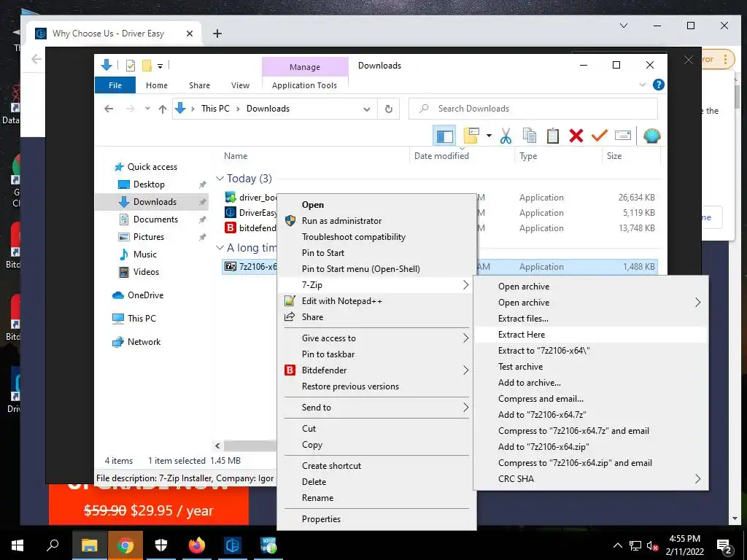Click quick access Properties checkmark icon in title bar

[x=130, y=66]
